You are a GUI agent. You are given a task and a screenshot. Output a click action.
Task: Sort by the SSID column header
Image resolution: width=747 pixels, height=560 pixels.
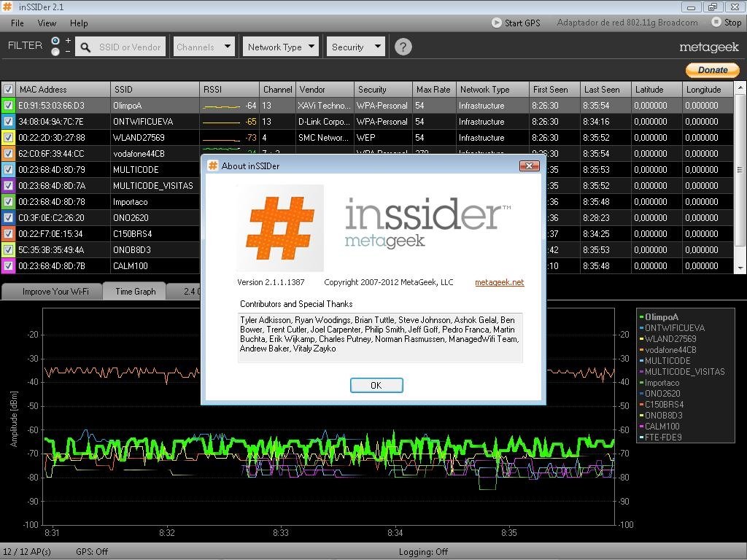(x=155, y=90)
